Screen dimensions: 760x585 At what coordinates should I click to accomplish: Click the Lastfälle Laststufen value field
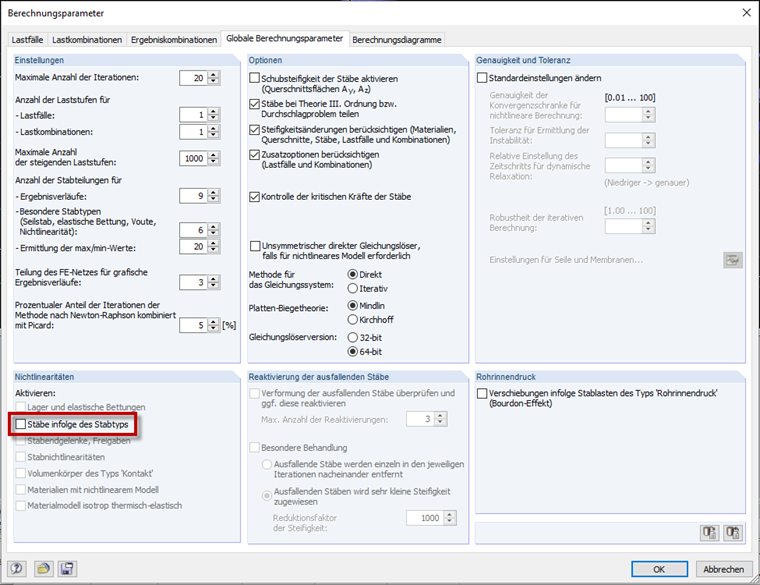pyautogui.click(x=193, y=115)
